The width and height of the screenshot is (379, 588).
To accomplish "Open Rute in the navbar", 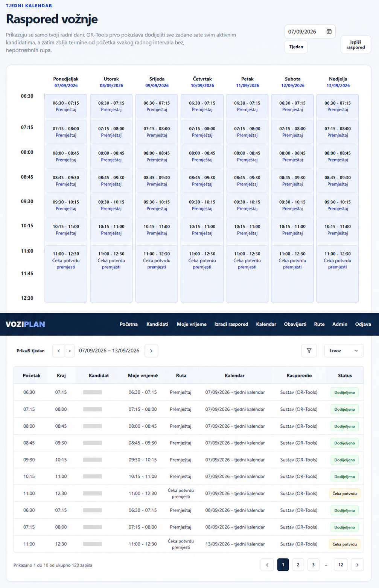I will coord(319,324).
